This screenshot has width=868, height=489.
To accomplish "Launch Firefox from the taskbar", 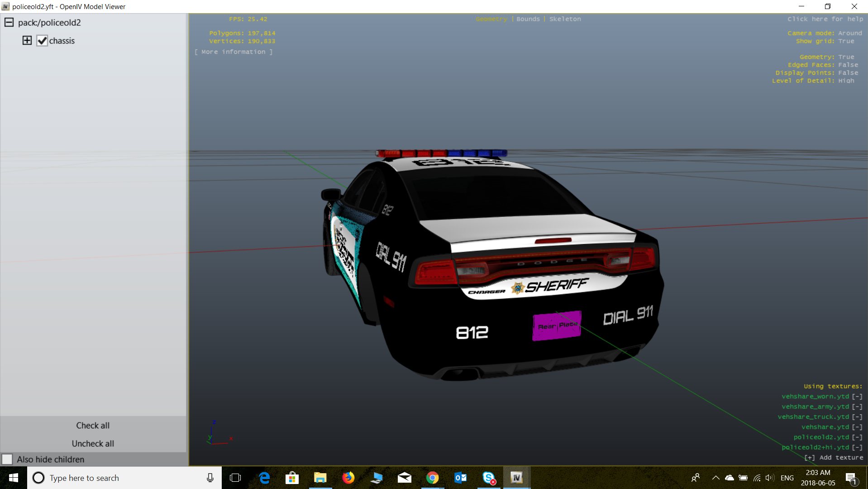I will (348, 478).
